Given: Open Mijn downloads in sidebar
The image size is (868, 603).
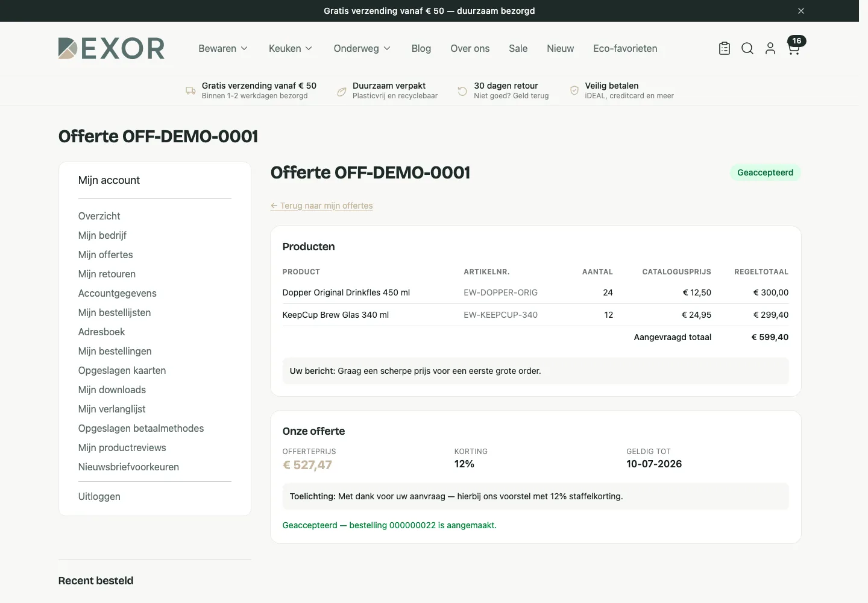Looking at the screenshot, I should click(x=112, y=390).
